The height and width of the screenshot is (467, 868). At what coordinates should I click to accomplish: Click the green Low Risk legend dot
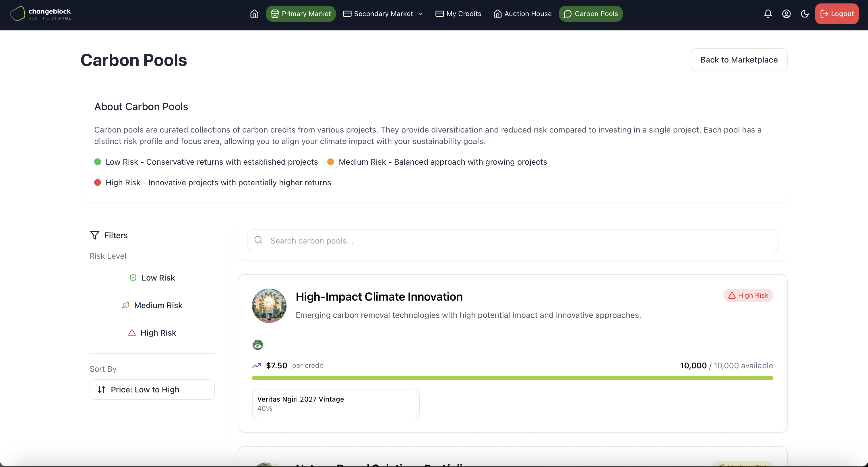click(x=98, y=162)
